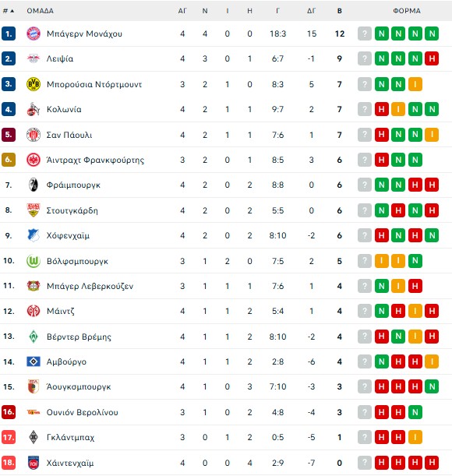The image size is (452, 476).
Task: Click Bayern's grey question-mark upcoming match
Action: [x=365, y=33]
